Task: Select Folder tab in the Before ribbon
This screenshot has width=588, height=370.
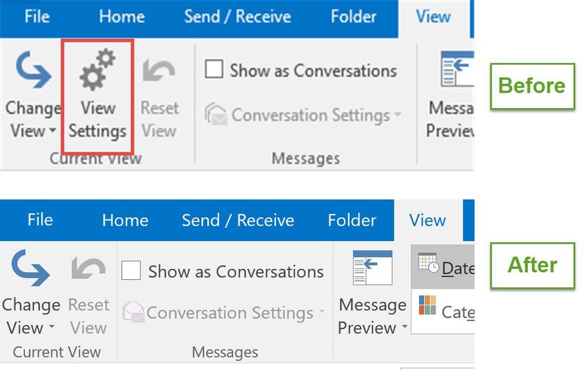Action: [353, 16]
